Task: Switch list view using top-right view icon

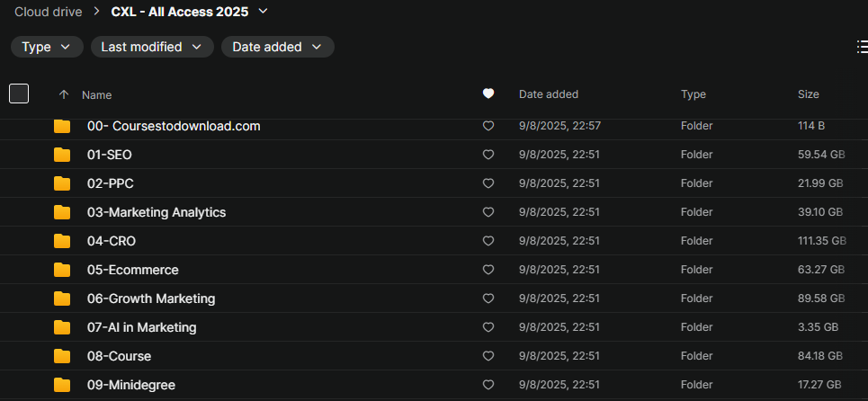Action: [862, 47]
